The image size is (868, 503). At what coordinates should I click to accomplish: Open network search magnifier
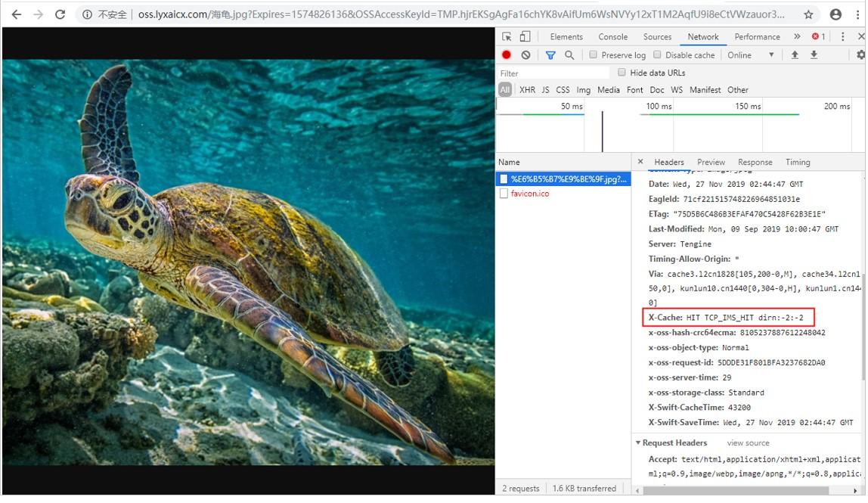[569, 55]
